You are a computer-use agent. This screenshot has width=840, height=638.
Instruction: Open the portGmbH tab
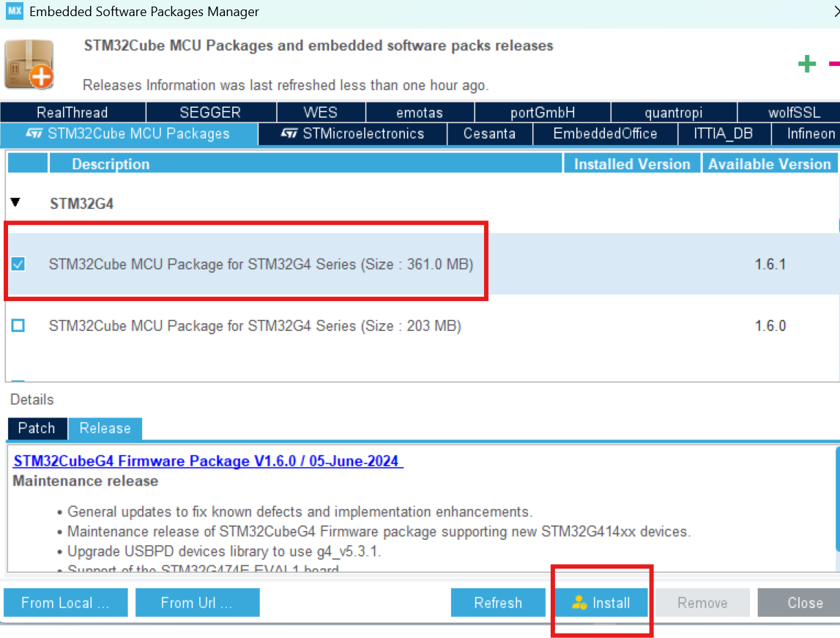[x=542, y=113]
